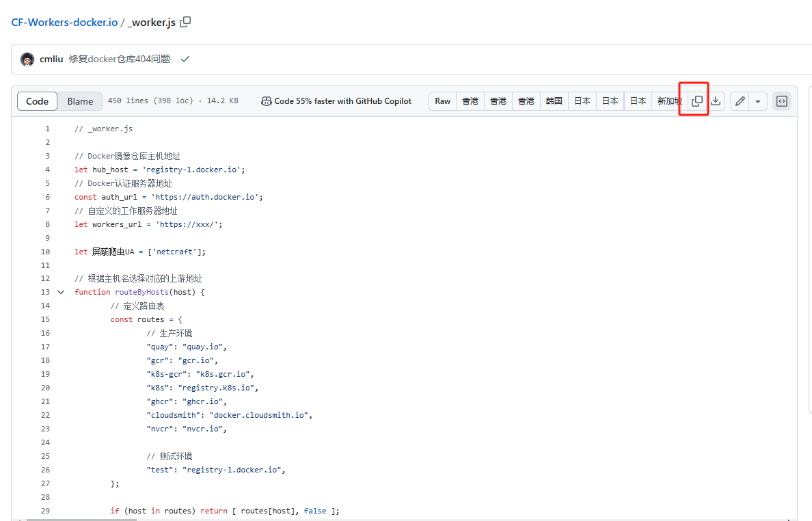
Task: Open the Raw file view
Action: tap(442, 101)
